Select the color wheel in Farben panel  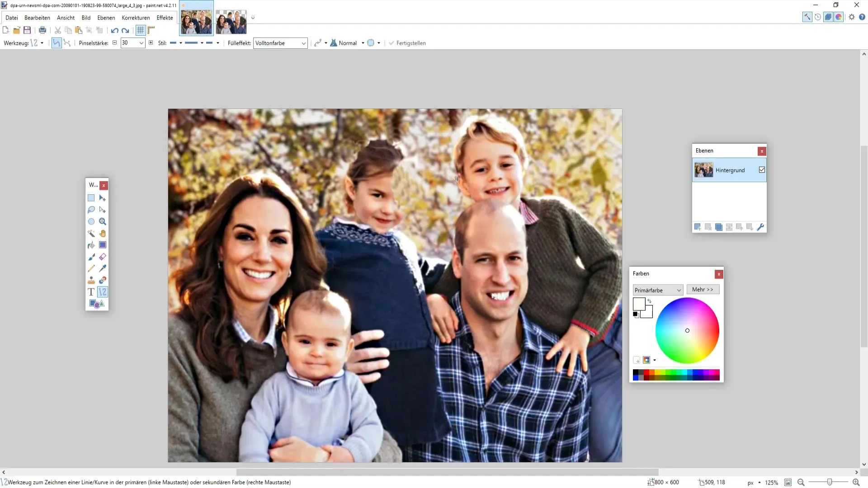[x=688, y=331]
